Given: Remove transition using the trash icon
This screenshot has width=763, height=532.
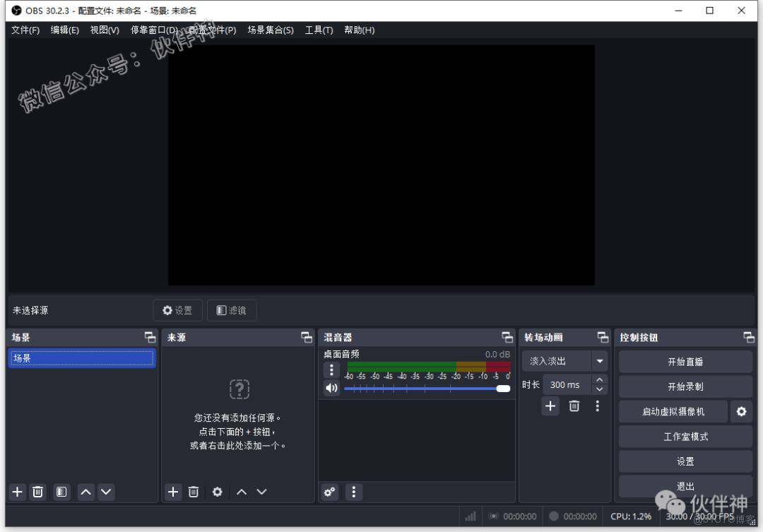Looking at the screenshot, I should click(574, 406).
